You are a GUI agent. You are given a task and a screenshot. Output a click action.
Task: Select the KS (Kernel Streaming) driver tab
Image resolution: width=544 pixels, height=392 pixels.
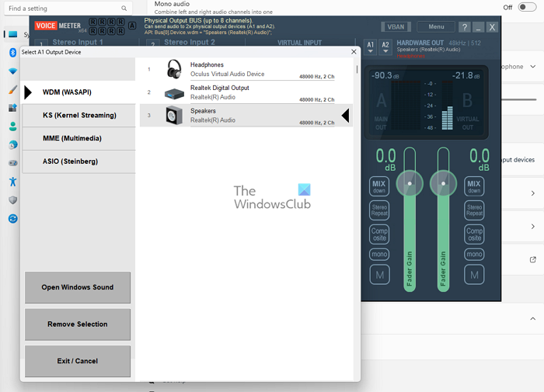pos(78,116)
